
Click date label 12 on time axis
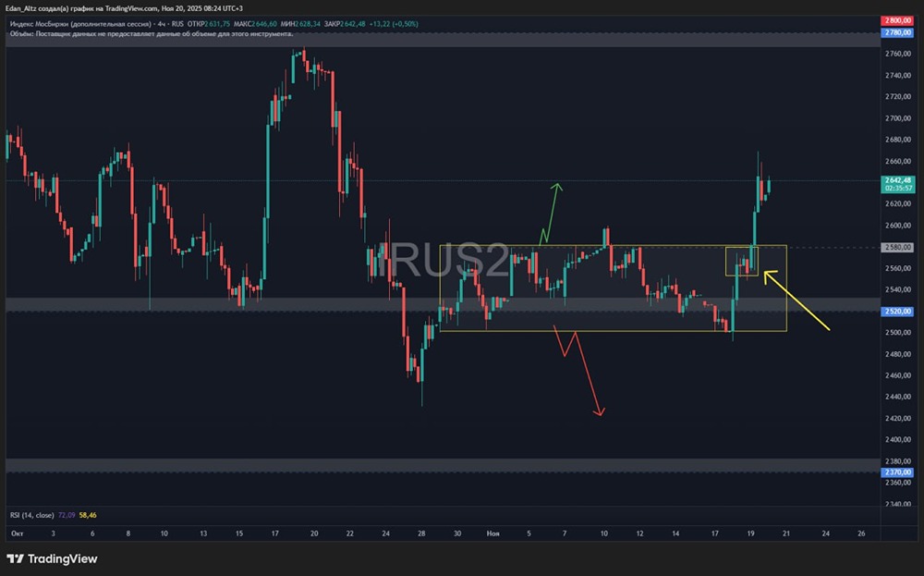pyautogui.click(x=640, y=533)
